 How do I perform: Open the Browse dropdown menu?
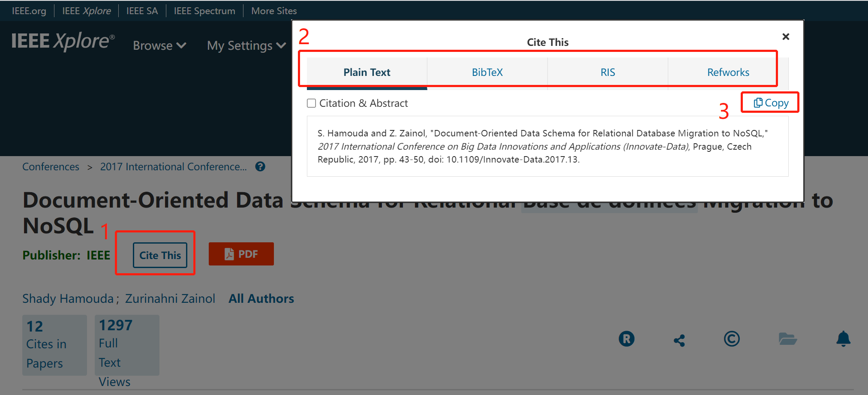(159, 45)
